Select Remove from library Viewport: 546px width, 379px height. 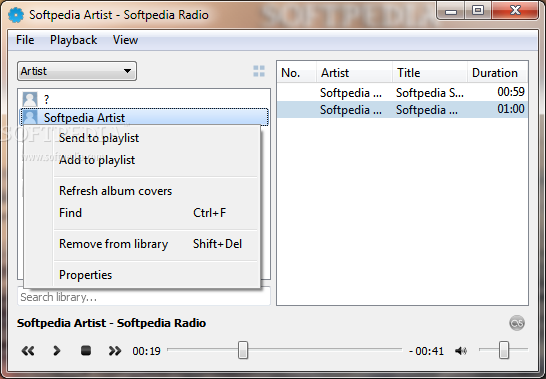tap(142, 244)
